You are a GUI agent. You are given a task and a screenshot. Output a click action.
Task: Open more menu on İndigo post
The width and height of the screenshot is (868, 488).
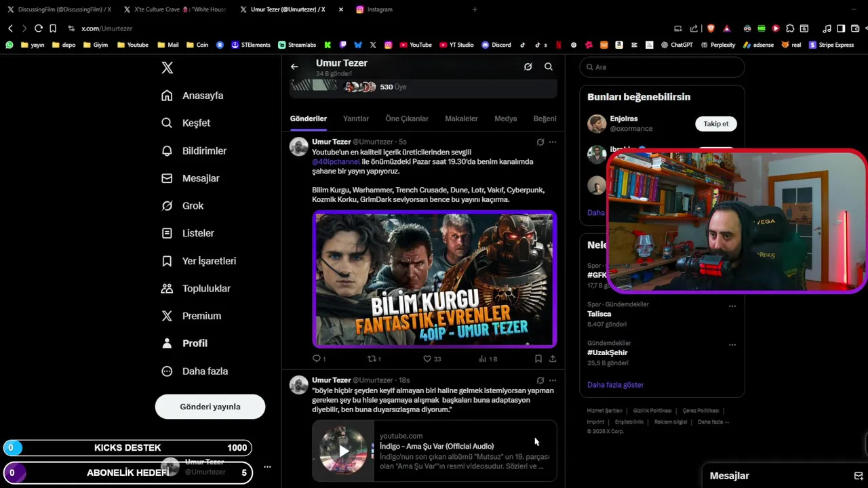553,380
